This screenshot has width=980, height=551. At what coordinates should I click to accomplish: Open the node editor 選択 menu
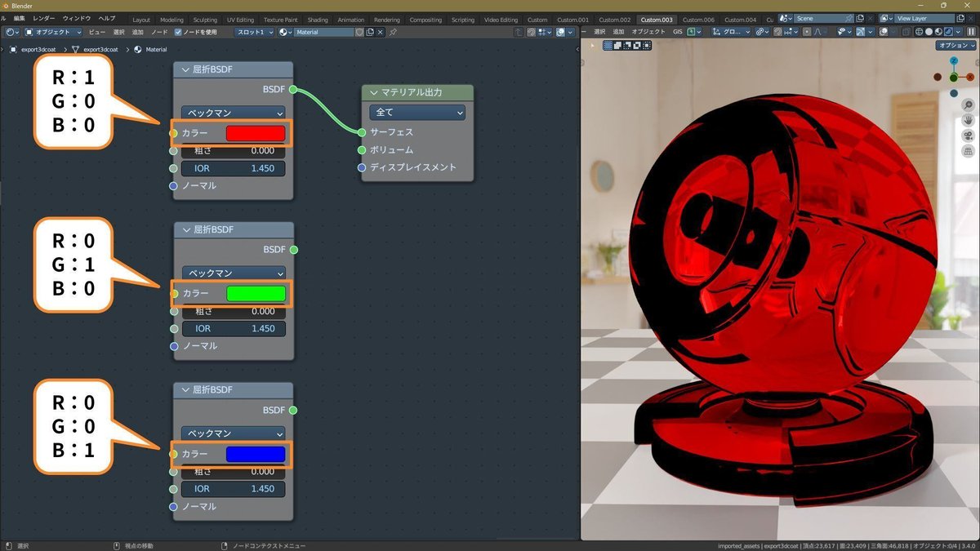click(x=118, y=32)
